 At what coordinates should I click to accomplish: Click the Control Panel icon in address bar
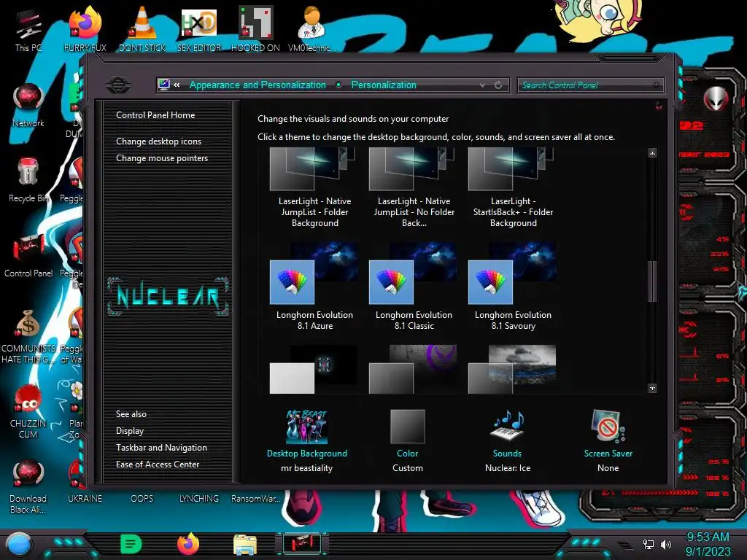pos(164,85)
